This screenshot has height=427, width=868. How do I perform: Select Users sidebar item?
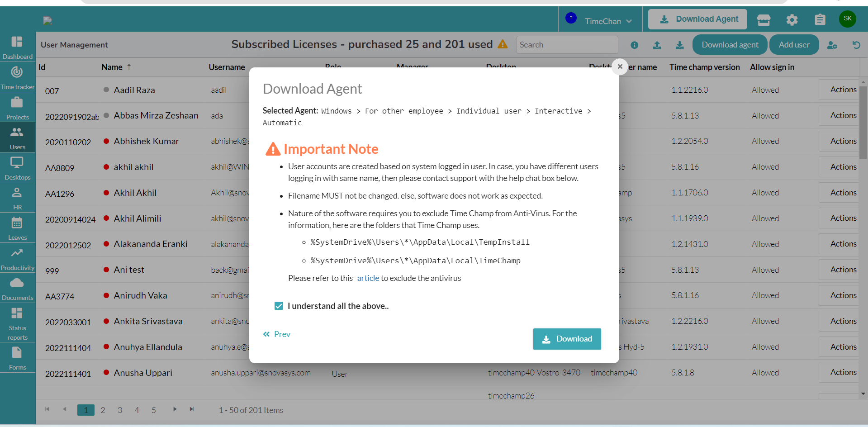17,138
